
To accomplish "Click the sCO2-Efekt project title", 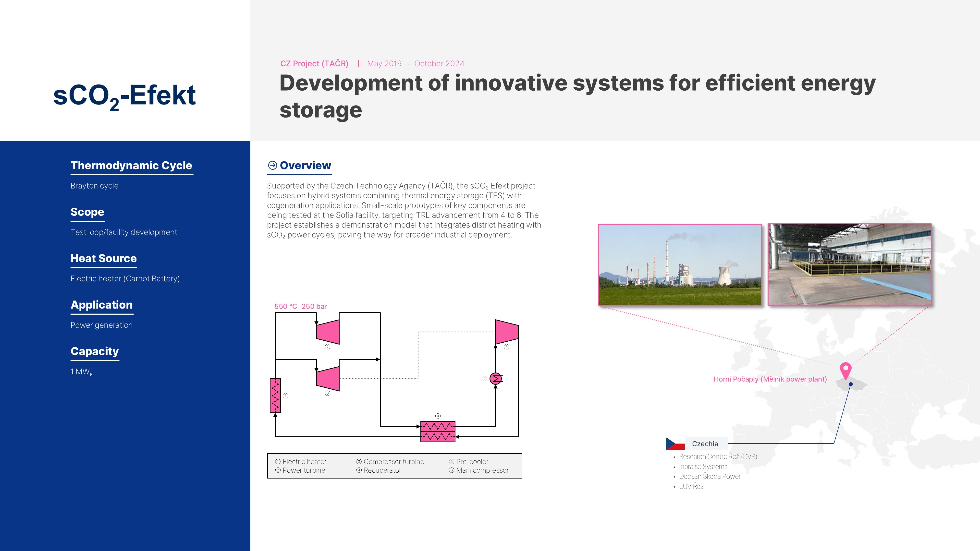I will click(x=124, y=96).
